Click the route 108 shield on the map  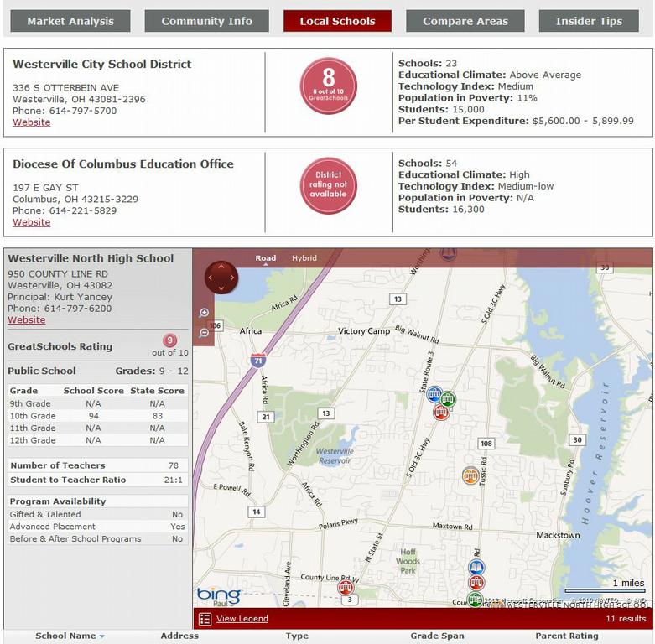(x=486, y=443)
